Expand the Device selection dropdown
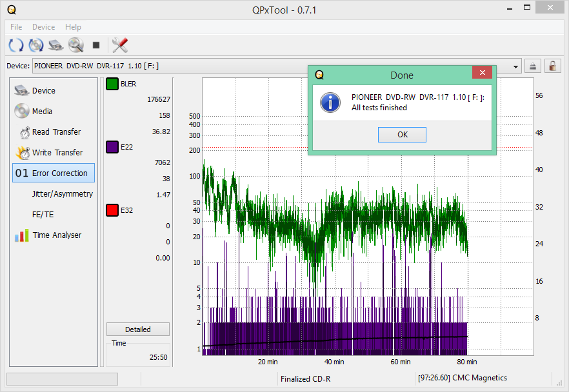 515,66
